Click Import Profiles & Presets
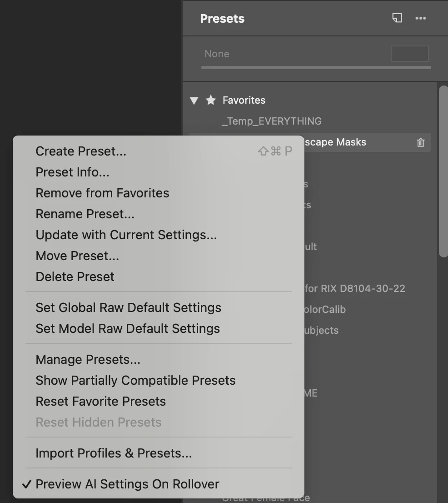Screen dimensions: 448x503 [x=114, y=453]
